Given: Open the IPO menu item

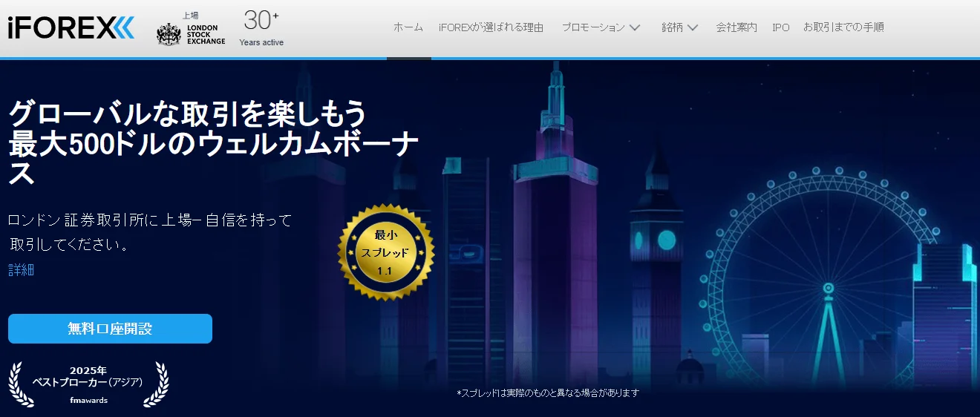Looking at the screenshot, I should pyautogui.click(x=780, y=27).
